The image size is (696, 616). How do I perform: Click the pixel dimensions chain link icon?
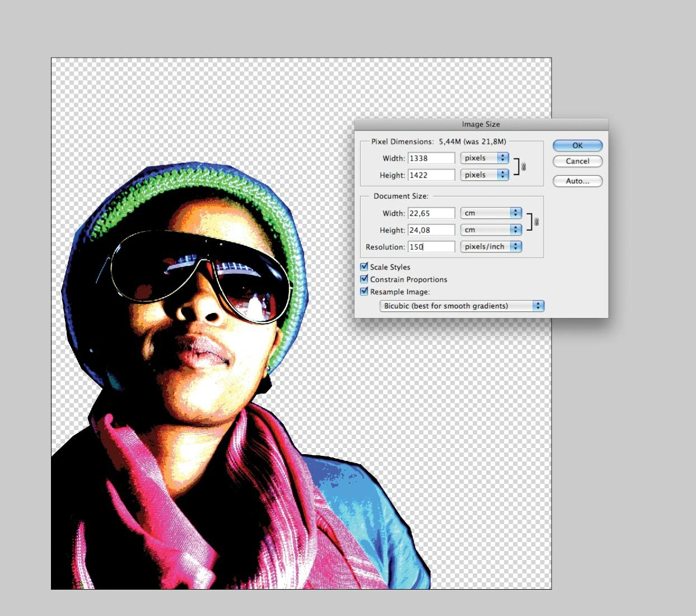click(524, 166)
